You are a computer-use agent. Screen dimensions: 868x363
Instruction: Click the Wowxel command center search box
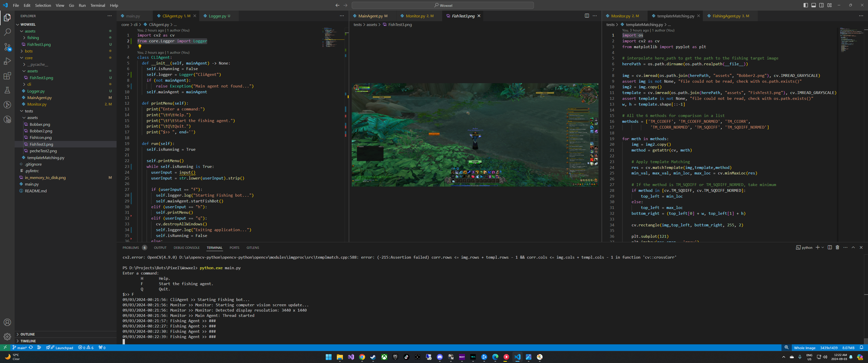[x=442, y=5]
